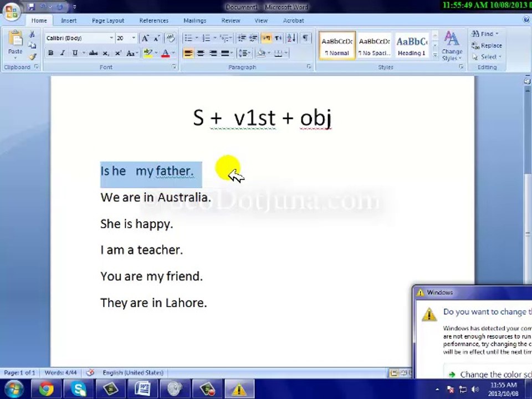
Task: Expand the Change Styles menu
Action: (452, 46)
